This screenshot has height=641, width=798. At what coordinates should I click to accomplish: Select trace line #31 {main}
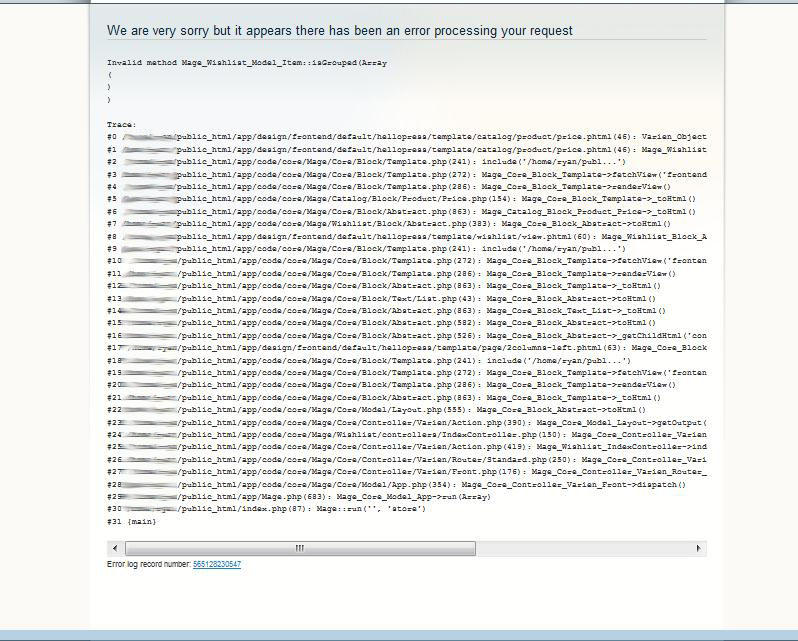(x=132, y=522)
